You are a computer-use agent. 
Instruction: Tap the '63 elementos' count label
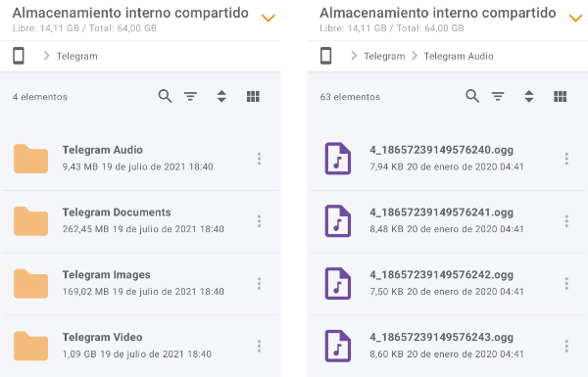pos(350,97)
